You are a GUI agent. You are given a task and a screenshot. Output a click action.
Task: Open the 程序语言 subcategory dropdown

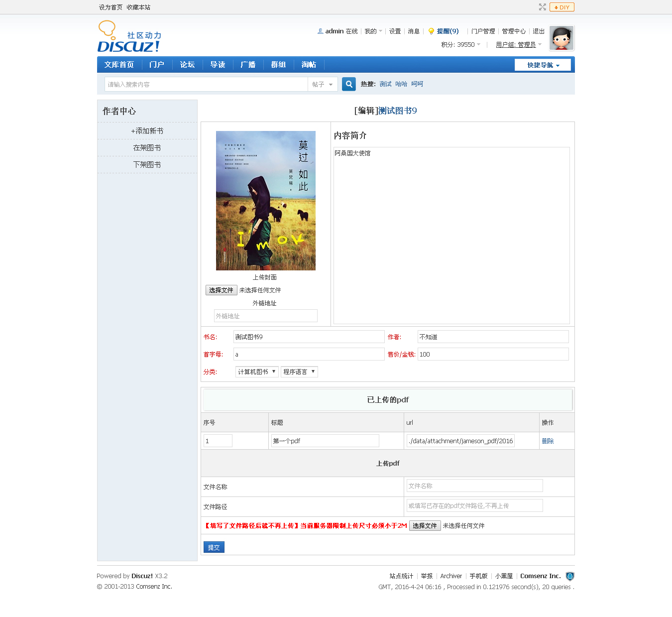(299, 371)
